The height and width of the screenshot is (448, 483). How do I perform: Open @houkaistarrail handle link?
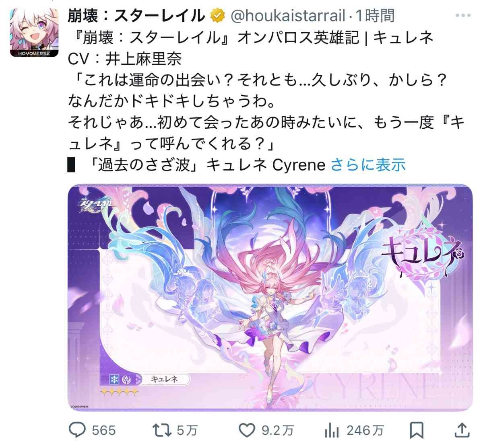[x=288, y=16]
